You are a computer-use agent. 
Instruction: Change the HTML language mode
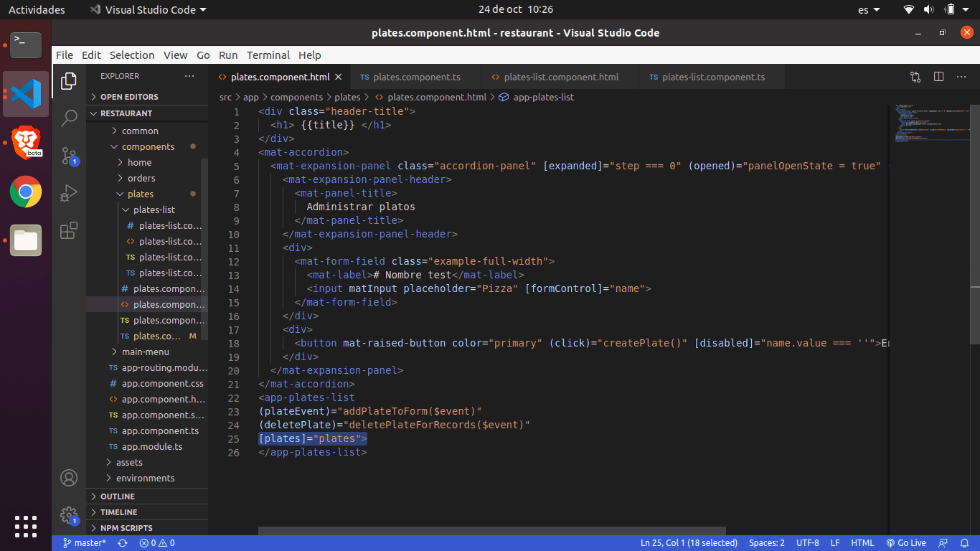point(862,543)
